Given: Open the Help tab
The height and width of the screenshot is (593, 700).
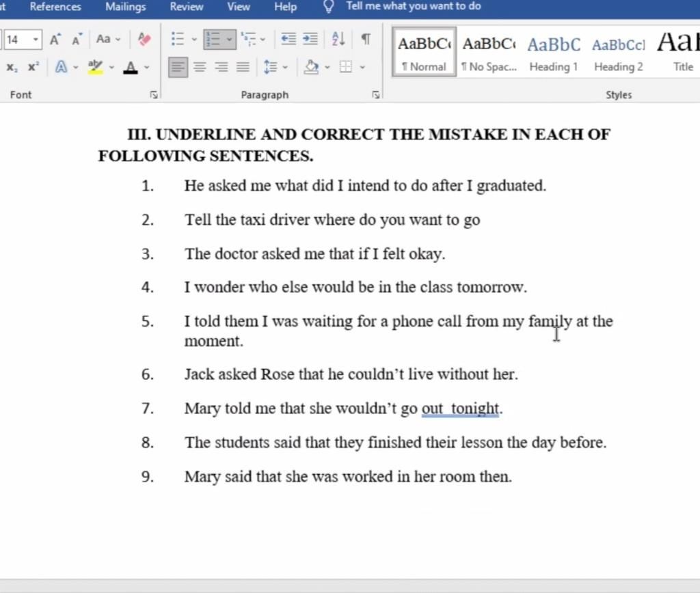Looking at the screenshot, I should [285, 7].
